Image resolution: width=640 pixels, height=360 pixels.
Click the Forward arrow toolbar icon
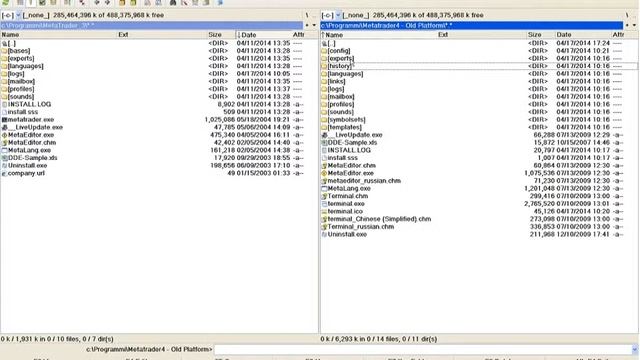point(108,2)
